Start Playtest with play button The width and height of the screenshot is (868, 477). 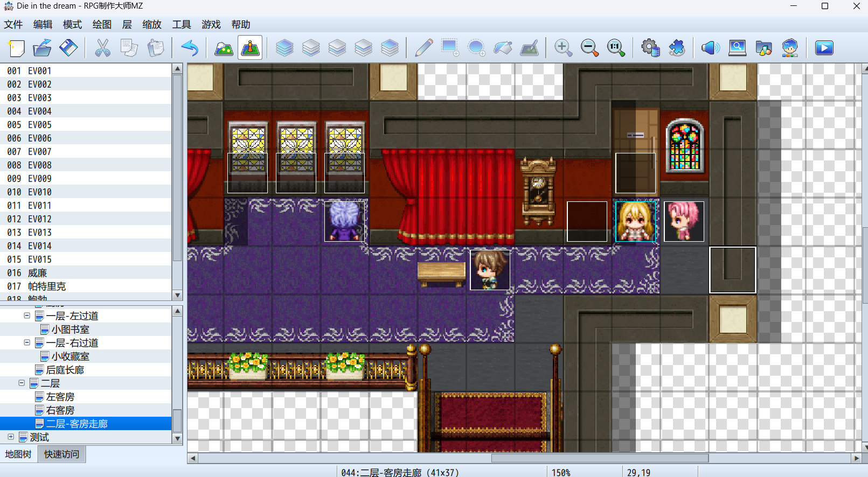click(x=824, y=48)
